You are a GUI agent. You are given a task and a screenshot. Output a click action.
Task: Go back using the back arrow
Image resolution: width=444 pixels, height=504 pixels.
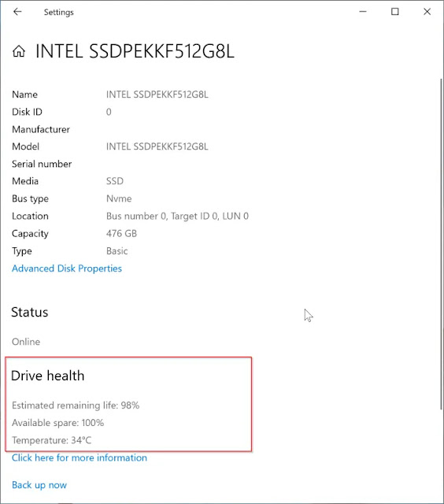pos(17,12)
